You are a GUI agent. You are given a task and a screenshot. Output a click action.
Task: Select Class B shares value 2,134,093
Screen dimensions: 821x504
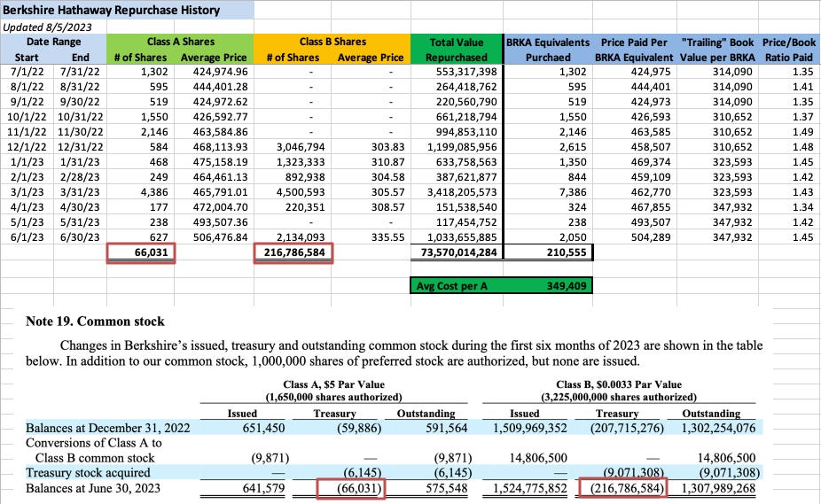pyautogui.click(x=301, y=237)
